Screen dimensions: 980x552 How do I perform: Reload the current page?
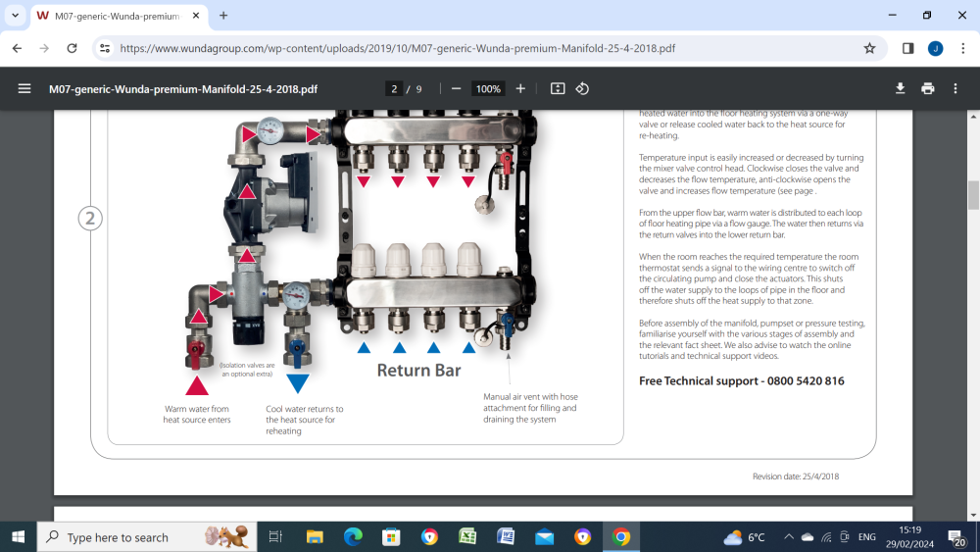72,48
